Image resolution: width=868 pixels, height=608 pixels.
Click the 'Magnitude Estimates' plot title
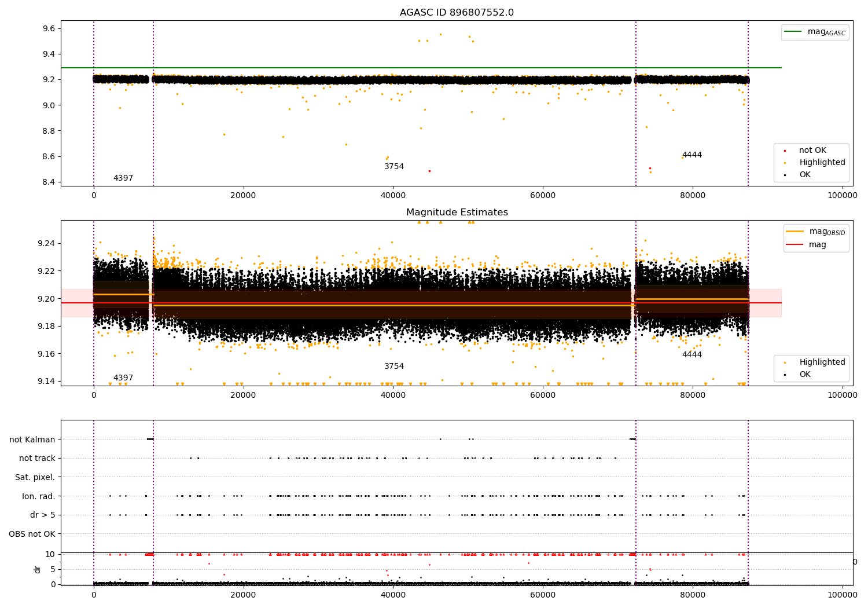coord(457,213)
